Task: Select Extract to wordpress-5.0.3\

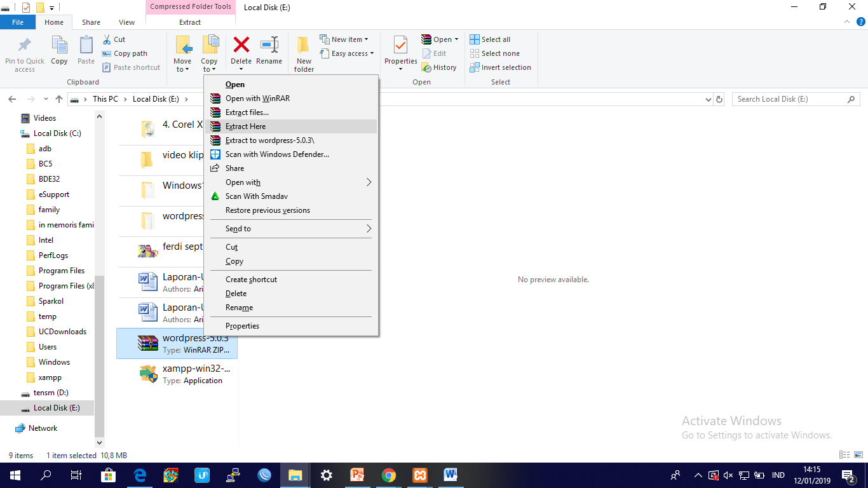Action: 292,140
